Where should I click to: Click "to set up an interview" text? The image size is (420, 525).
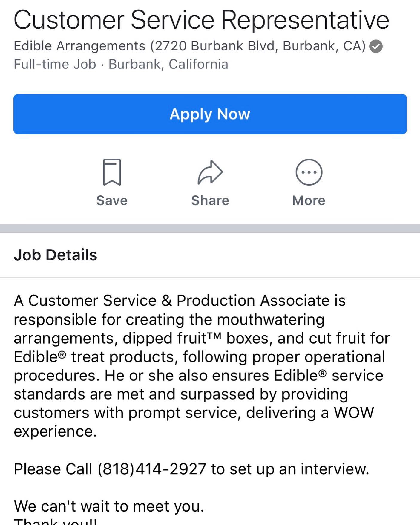pyautogui.click(x=290, y=469)
